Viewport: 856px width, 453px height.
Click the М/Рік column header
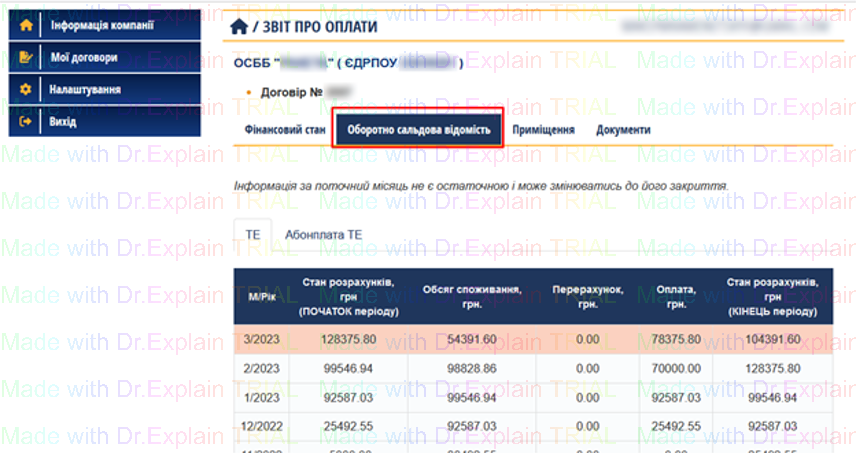click(261, 297)
